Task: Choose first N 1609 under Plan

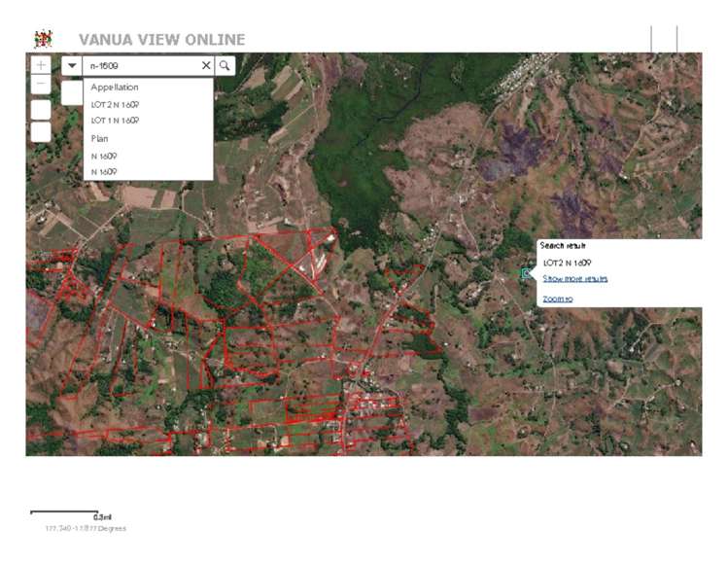Action: pyautogui.click(x=104, y=156)
